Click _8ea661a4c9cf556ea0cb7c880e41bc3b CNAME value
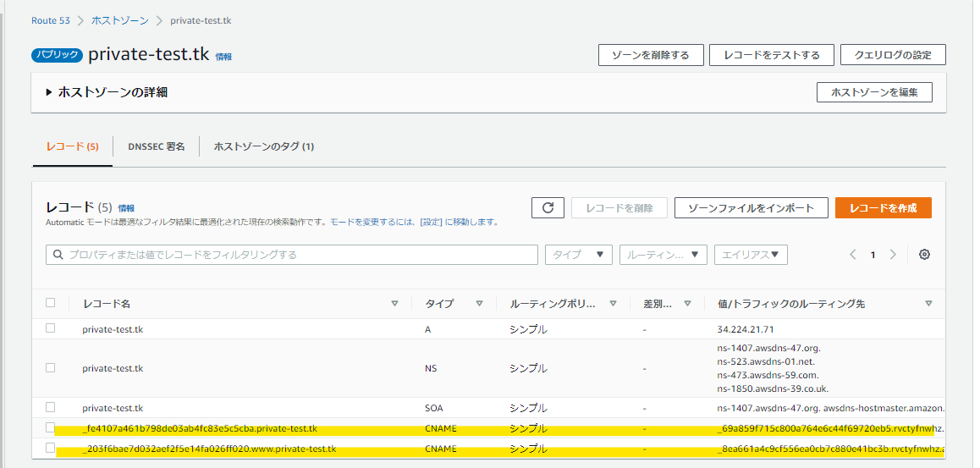This screenshot has height=468, width=980. click(830, 449)
